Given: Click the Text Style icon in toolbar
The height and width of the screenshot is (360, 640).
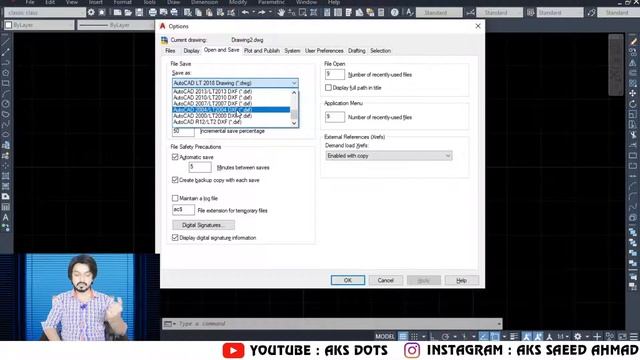Looking at the screenshot, I should coord(409,13).
